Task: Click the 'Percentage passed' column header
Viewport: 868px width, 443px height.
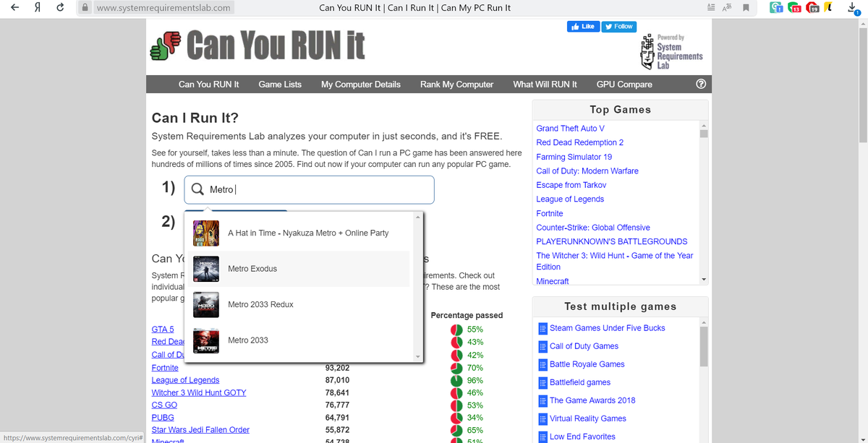Action: pos(467,315)
